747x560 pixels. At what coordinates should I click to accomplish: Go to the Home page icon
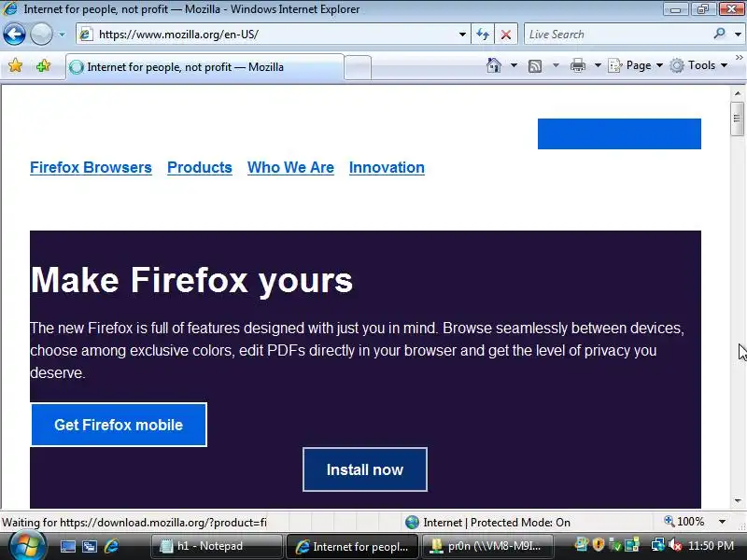tap(494, 65)
